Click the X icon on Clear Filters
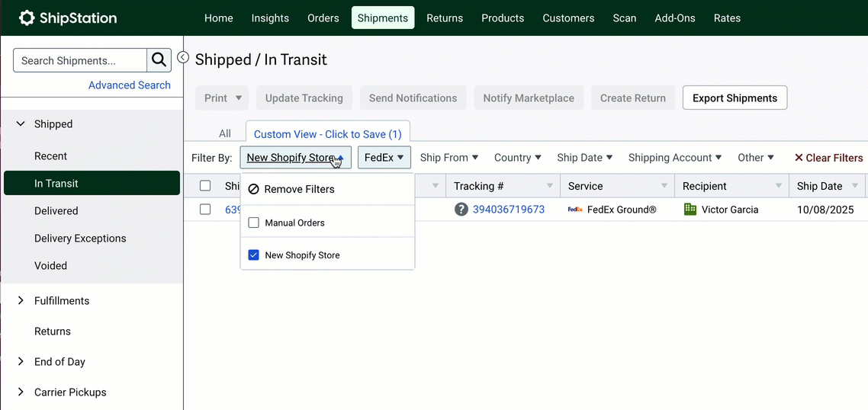 [799, 158]
